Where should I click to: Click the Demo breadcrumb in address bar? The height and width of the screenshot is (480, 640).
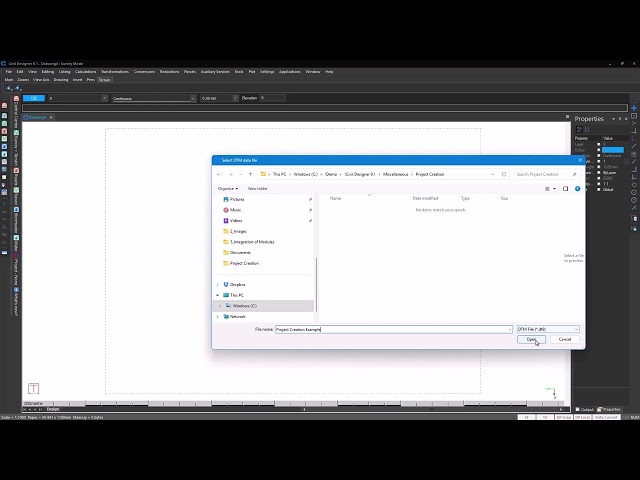(x=331, y=174)
